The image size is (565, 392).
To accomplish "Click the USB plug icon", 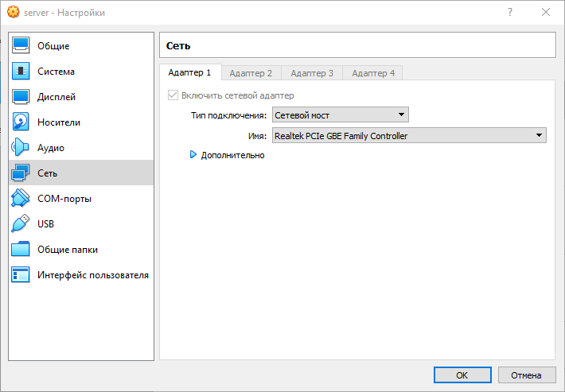I will 21,223.
